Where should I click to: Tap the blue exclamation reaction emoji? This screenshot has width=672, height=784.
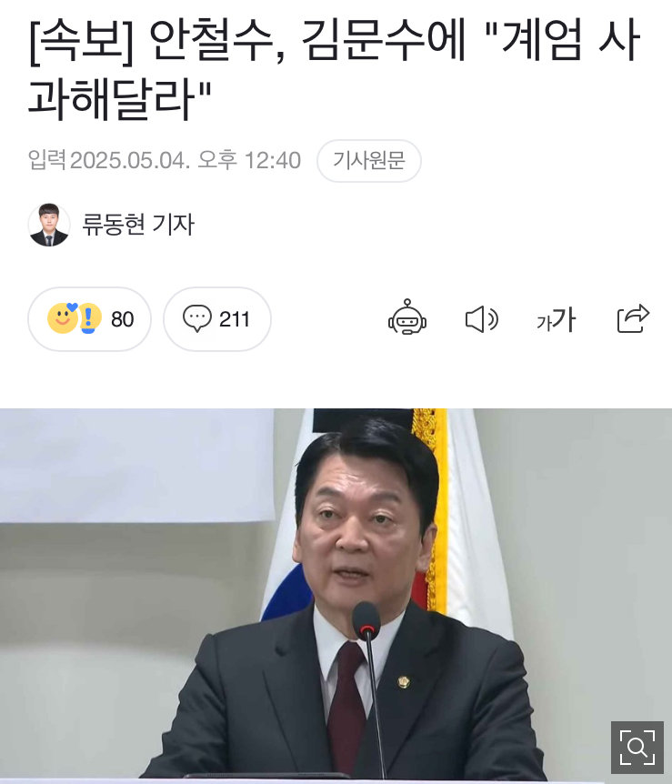click(90, 318)
